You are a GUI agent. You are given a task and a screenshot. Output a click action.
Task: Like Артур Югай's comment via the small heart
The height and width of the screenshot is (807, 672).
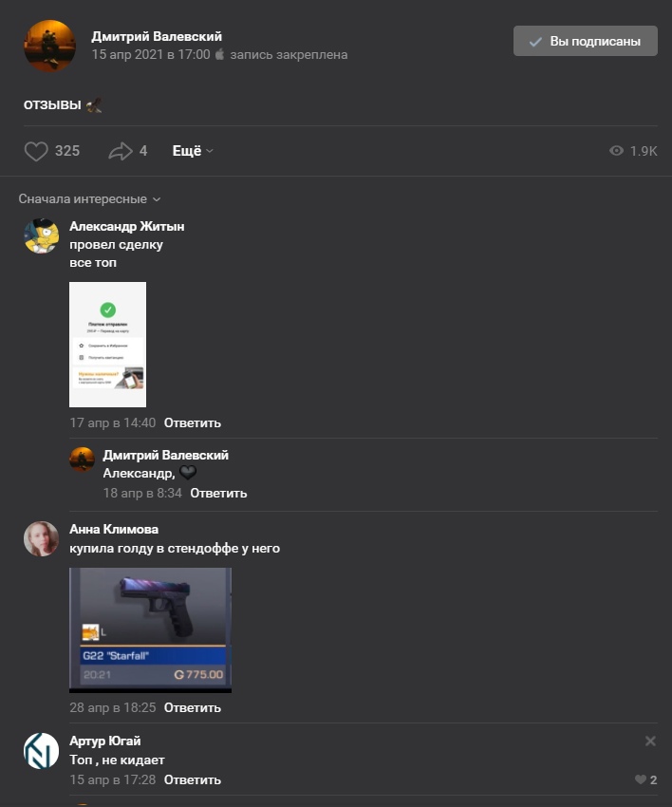tap(641, 779)
